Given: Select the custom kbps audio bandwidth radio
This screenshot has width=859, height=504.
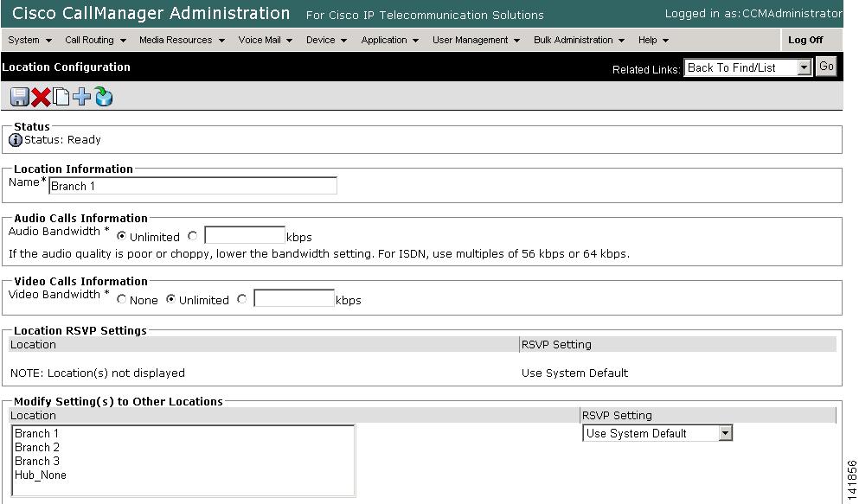Looking at the screenshot, I should tap(192, 236).
